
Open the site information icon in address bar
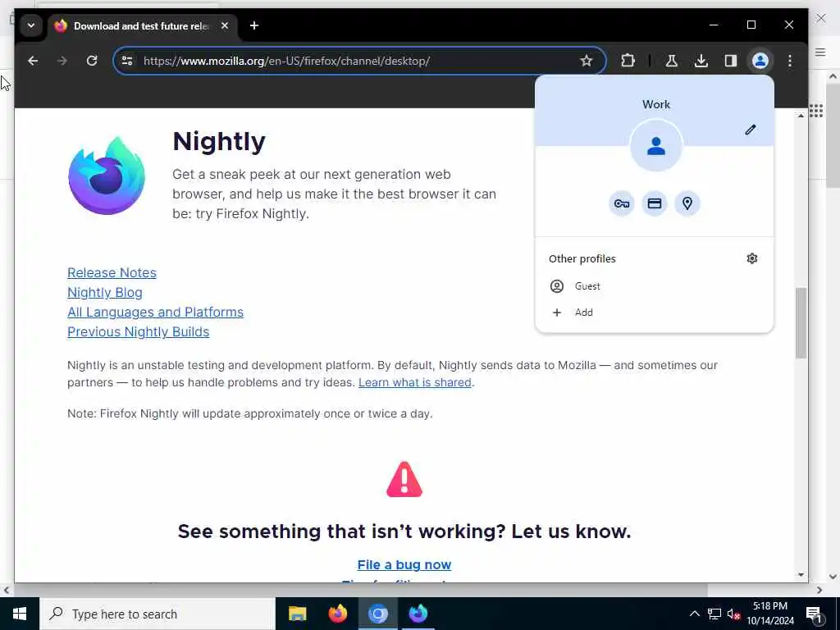click(x=127, y=61)
